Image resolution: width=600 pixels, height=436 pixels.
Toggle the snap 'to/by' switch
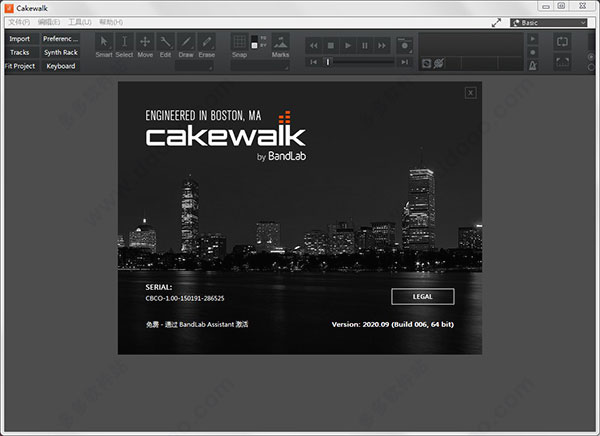pyautogui.click(x=254, y=42)
